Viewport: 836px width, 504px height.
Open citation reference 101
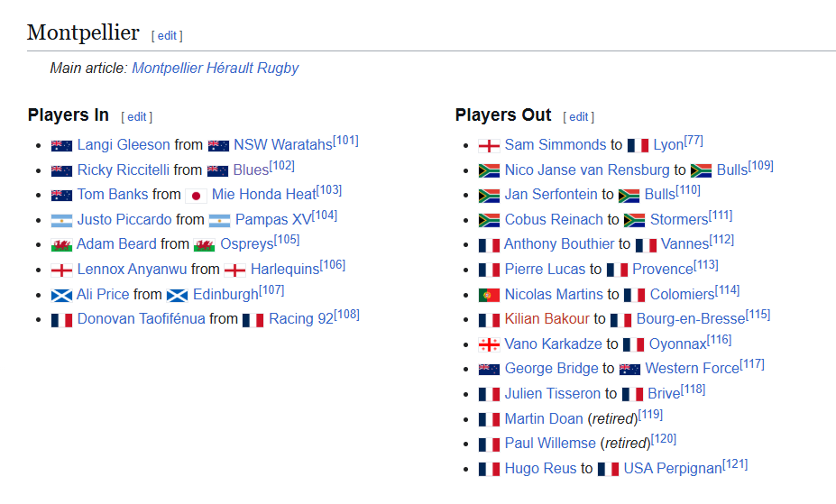[345, 141]
